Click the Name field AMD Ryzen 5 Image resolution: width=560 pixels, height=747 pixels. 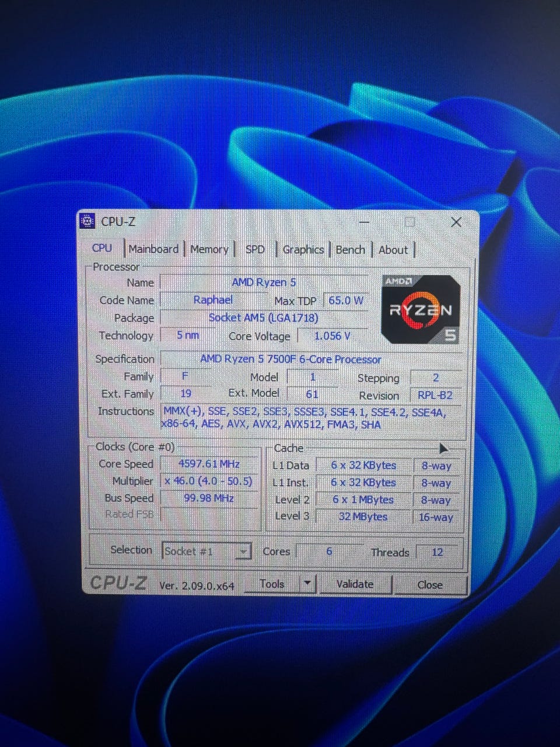[x=264, y=282]
